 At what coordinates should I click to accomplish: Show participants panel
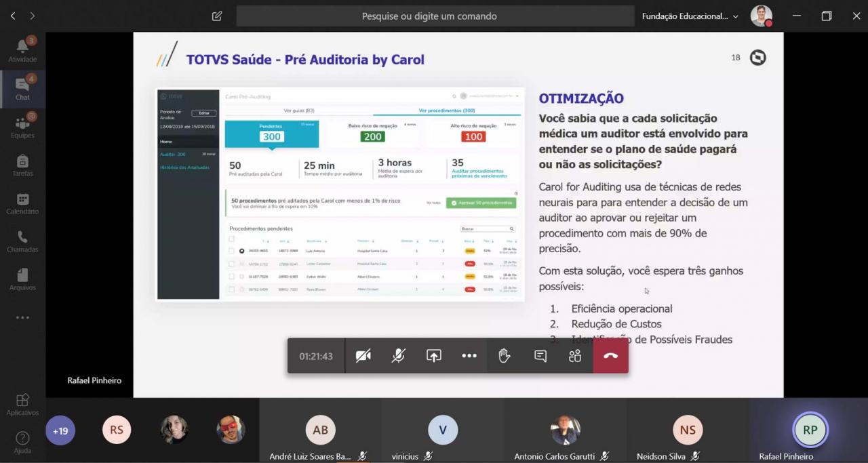pyautogui.click(x=575, y=356)
